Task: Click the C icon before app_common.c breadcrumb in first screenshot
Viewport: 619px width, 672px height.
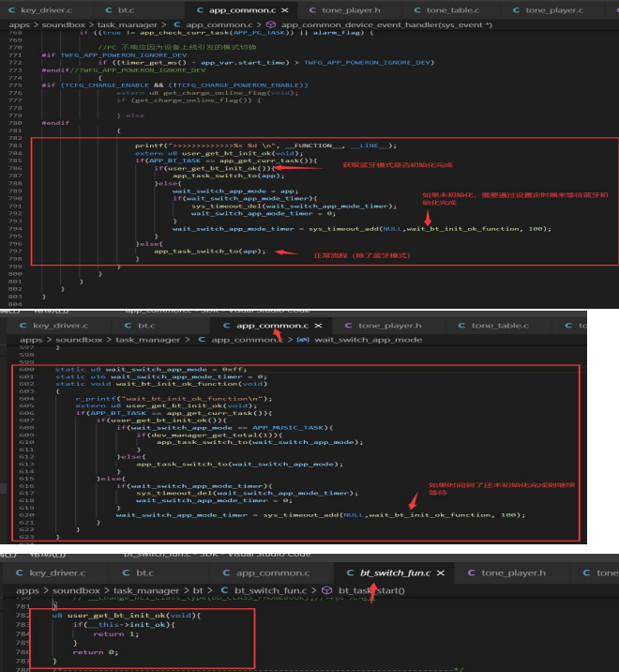Action: 177,24
